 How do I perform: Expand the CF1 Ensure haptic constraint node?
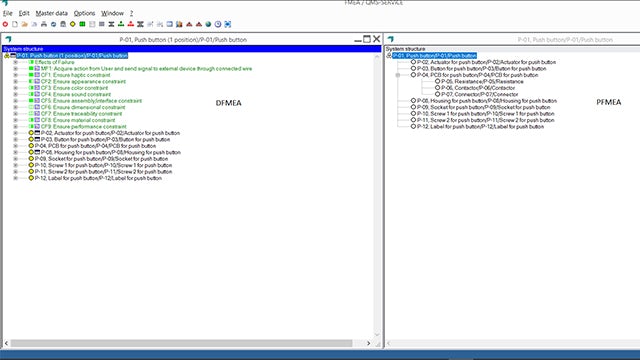(16, 75)
